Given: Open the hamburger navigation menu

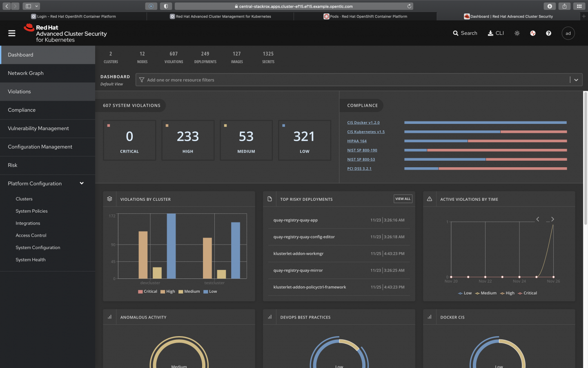Looking at the screenshot, I should tap(12, 33).
